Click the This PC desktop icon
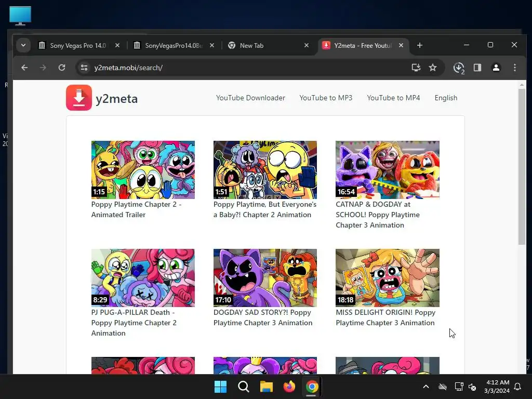532x399 pixels. 20,16
